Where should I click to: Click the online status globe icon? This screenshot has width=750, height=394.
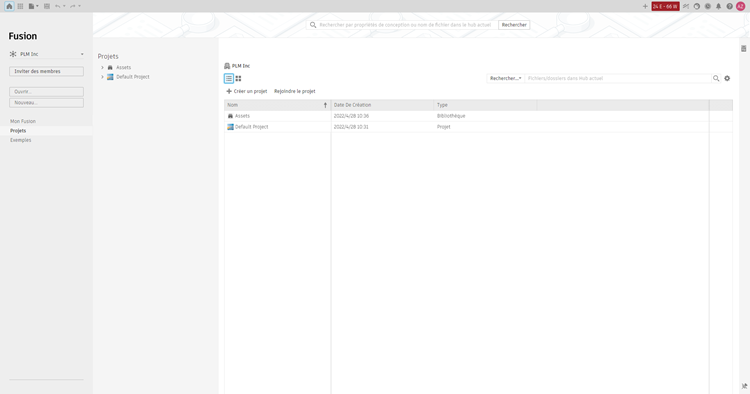(697, 6)
